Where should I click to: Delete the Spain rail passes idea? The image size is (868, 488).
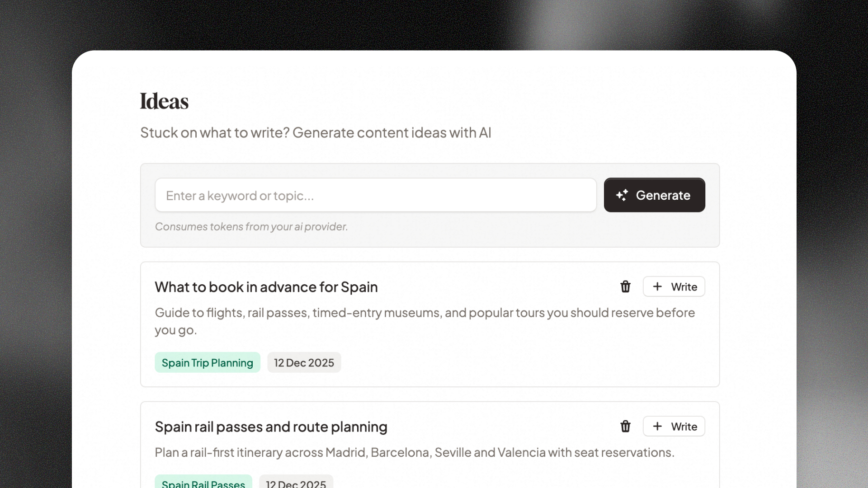(x=625, y=427)
